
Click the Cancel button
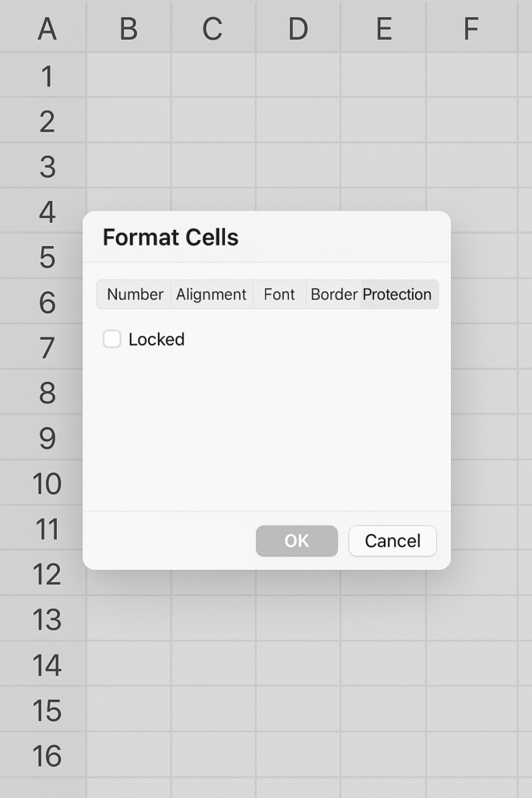point(393,541)
